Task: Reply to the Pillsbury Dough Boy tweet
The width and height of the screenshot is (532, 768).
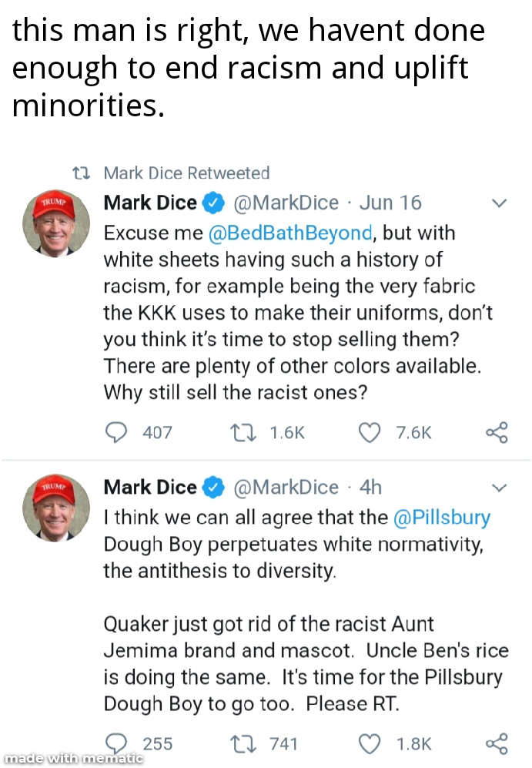Action: tap(115, 744)
